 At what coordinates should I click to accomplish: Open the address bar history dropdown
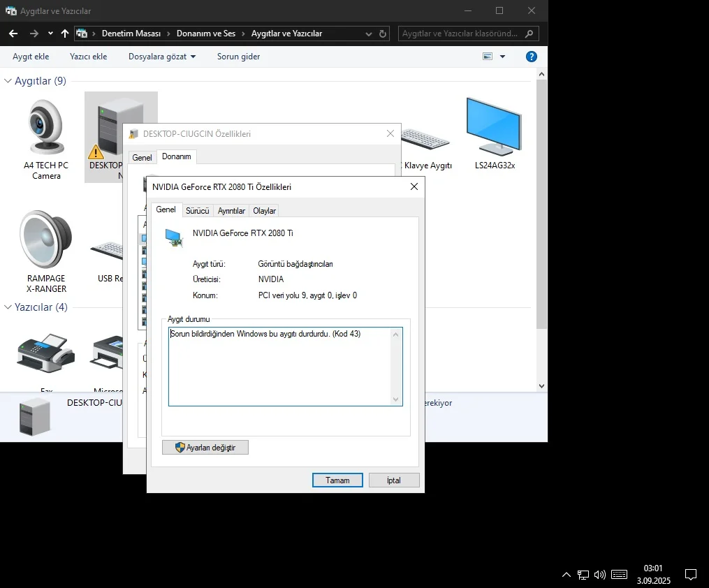click(369, 34)
